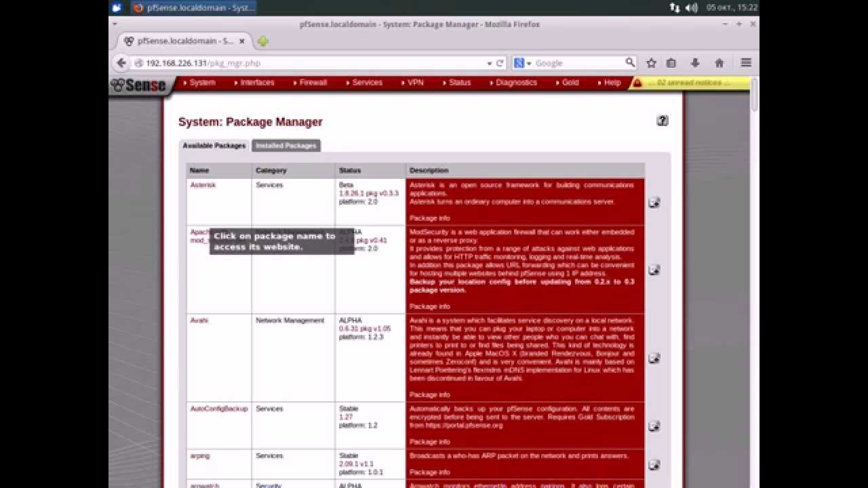Click the pfSense logo

click(139, 85)
